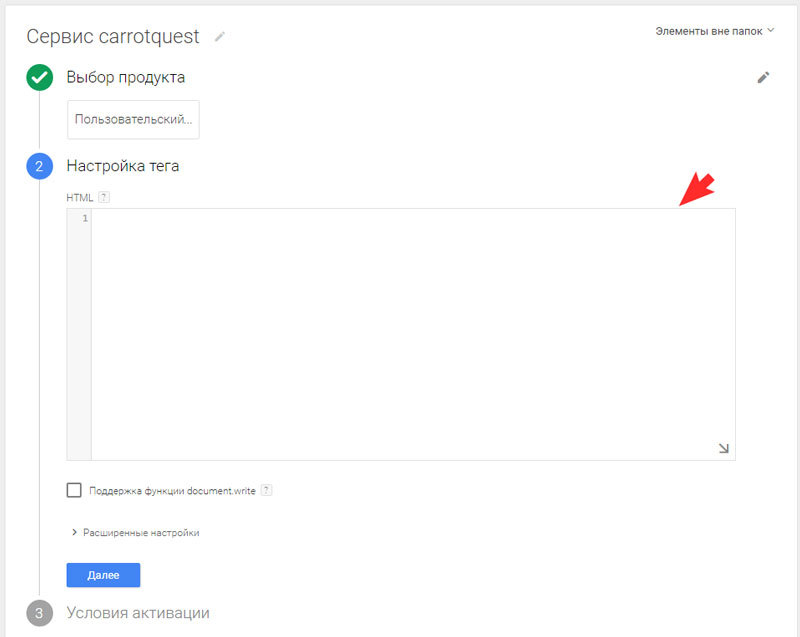800x637 pixels.
Task: Open the Условия активации step heading
Action: [138, 613]
